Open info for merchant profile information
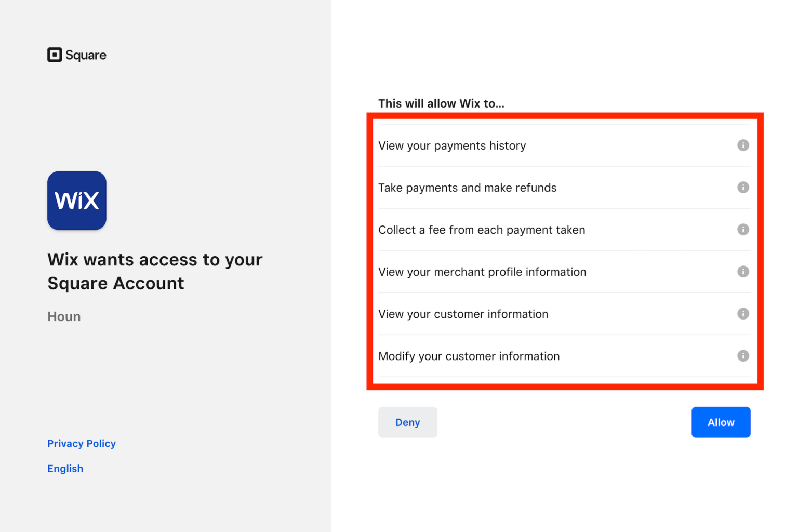The width and height of the screenshot is (798, 532). point(743,272)
